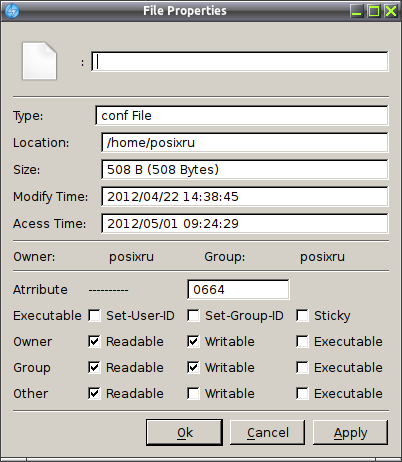Click the Apply button

point(350,432)
